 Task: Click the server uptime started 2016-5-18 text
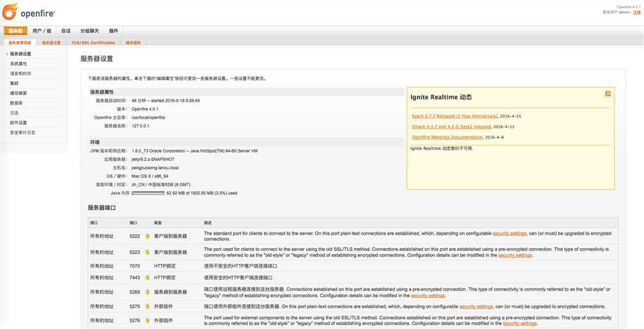166,100
